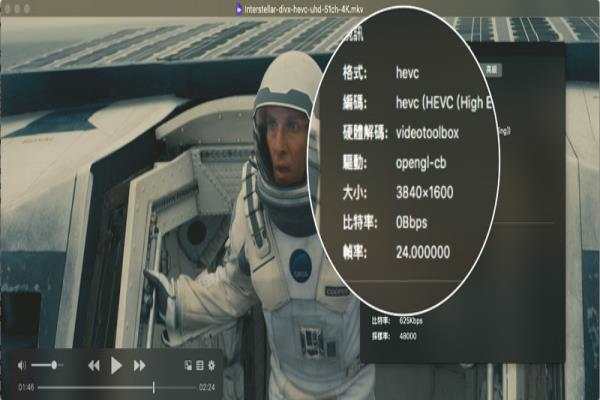Click the seek bar playhead marker
Screen dimensions: 600x400
153,387
